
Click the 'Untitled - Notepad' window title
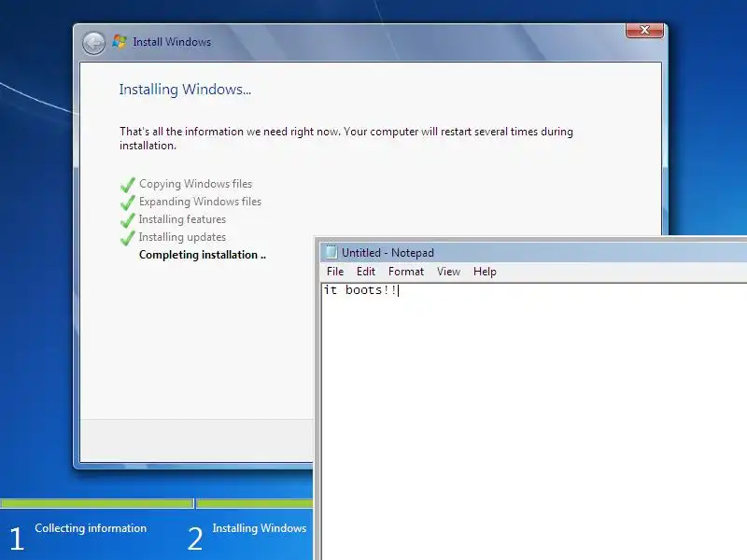(388, 253)
